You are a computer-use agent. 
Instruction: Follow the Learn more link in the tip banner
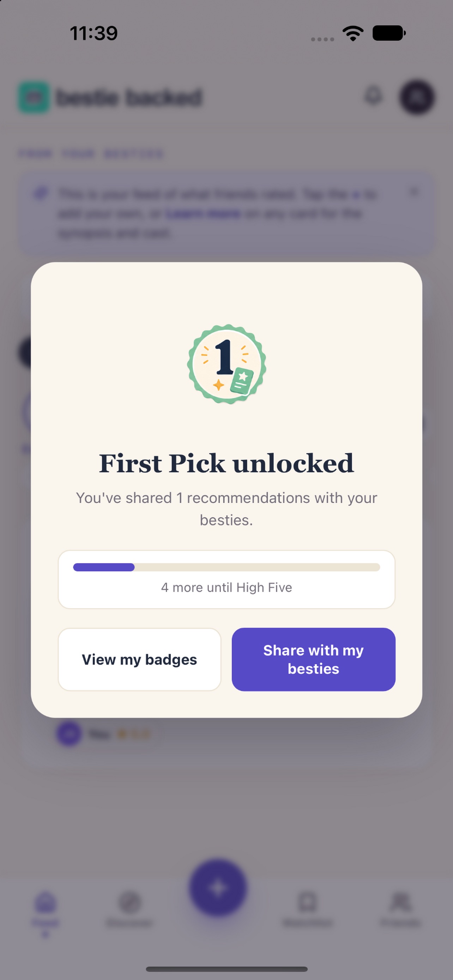[203, 214]
